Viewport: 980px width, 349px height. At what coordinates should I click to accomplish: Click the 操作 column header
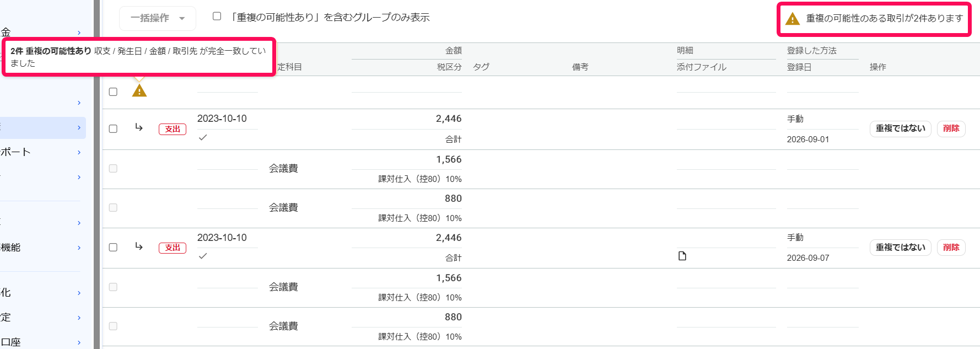(x=878, y=67)
